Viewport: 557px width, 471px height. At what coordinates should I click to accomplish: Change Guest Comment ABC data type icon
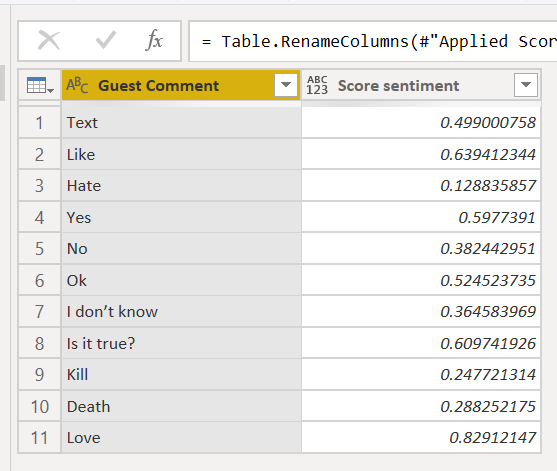[x=77, y=85]
